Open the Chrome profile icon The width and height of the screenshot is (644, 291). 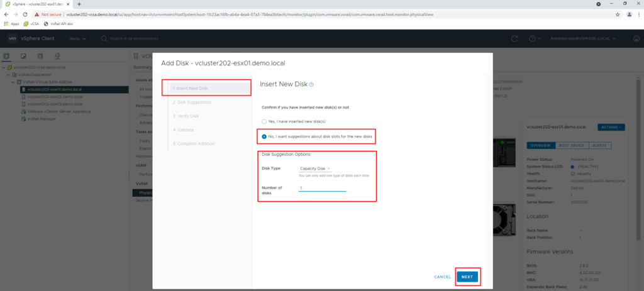click(x=629, y=14)
